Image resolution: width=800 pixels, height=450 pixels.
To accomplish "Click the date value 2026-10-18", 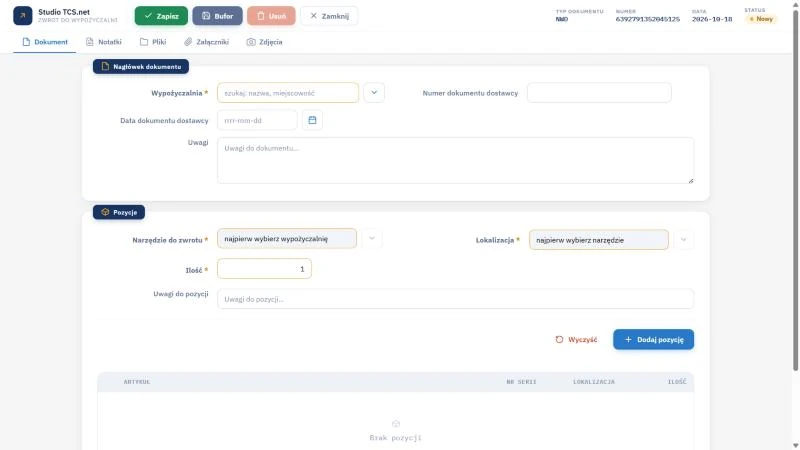I will click(x=712, y=19).
